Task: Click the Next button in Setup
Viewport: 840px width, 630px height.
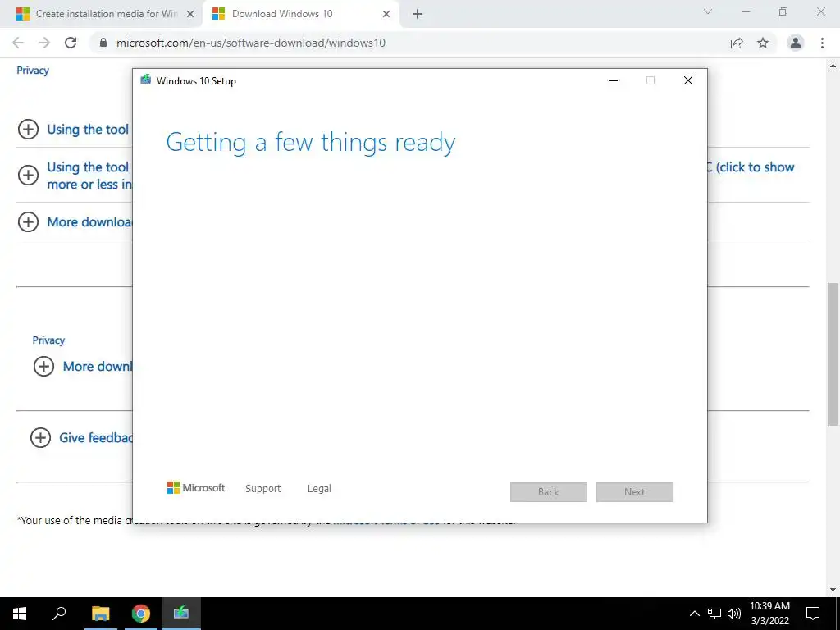Action: (635, 492)
